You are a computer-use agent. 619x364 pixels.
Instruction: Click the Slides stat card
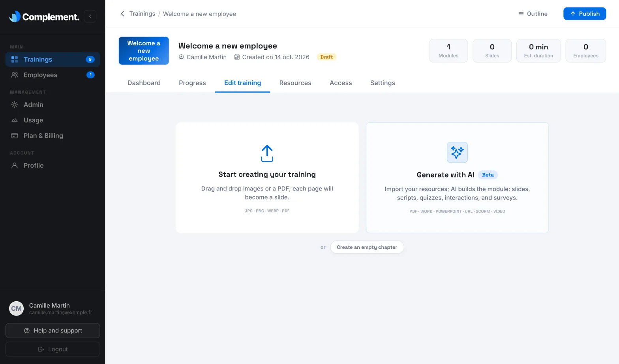point(492,50)
